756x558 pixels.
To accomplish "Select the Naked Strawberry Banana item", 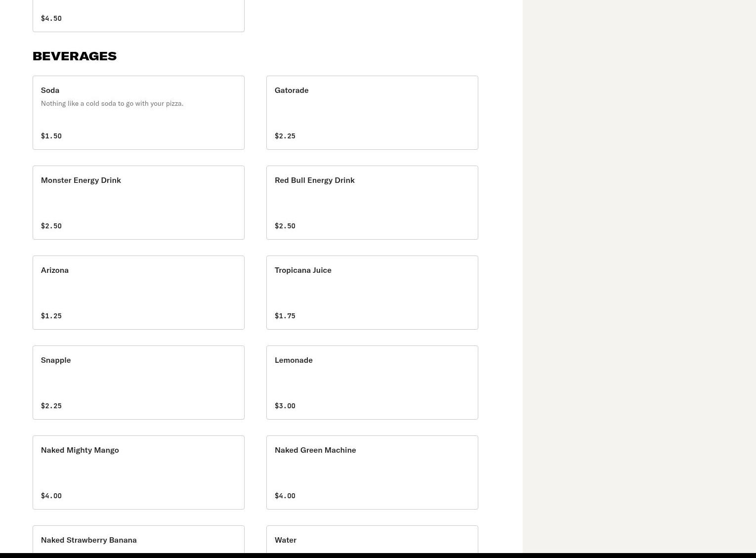I will point(138,540).
